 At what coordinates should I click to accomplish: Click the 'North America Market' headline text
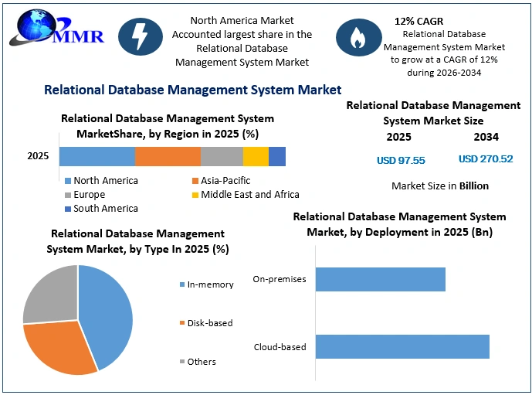click(242, 21)
